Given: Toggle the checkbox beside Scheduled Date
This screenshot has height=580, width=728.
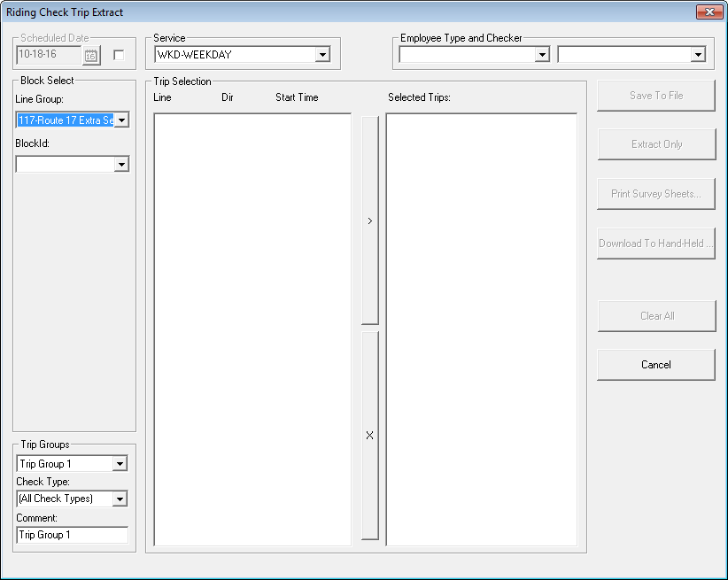Looking at the screenshot, I should (x=117, y=54).
